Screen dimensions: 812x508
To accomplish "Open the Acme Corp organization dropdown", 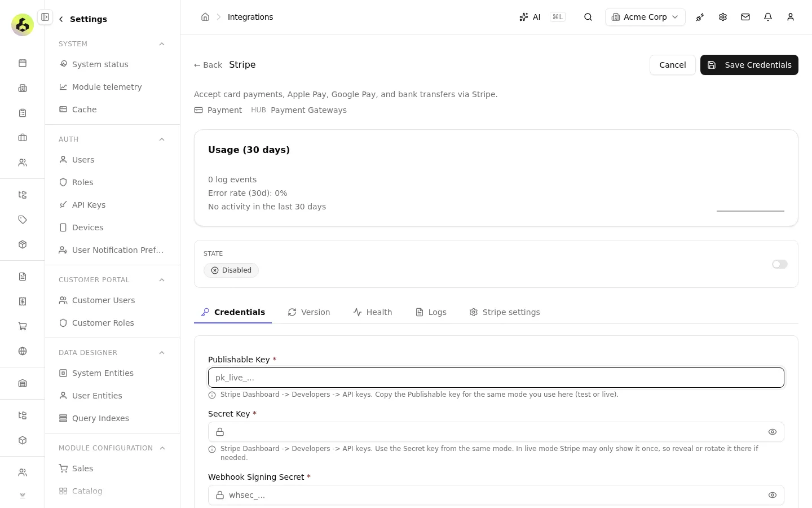I will tap(645, 17).
